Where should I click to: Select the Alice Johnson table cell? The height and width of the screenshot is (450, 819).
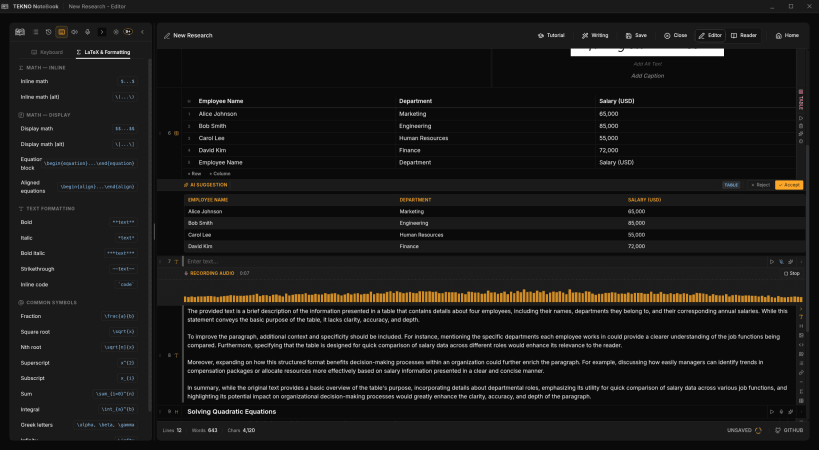[x=218, y=114]
